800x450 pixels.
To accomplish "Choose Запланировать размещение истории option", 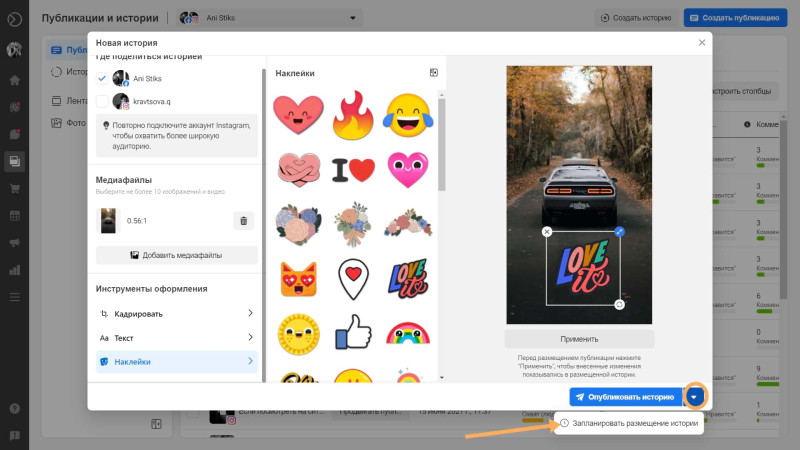I will tap(629, 423).
